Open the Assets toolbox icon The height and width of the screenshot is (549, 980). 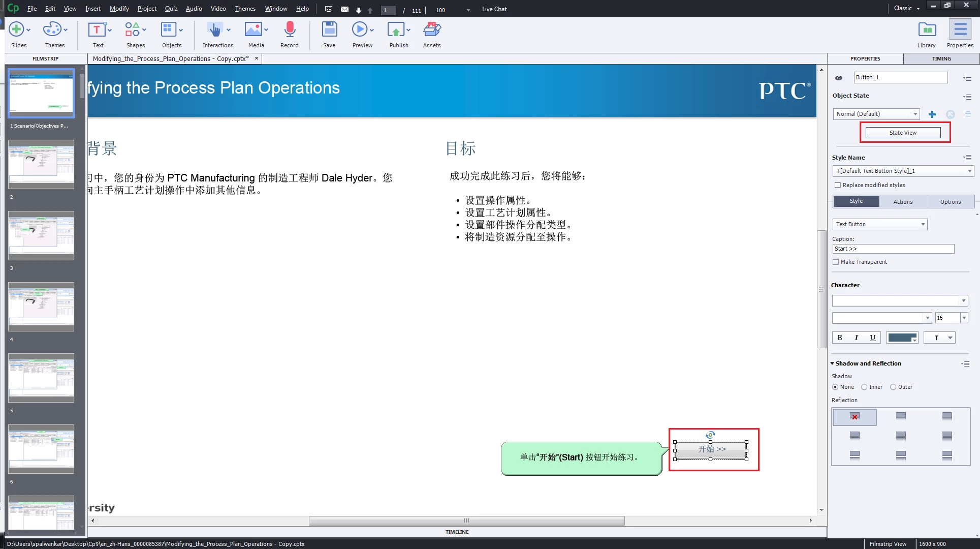tap(432, 30)
